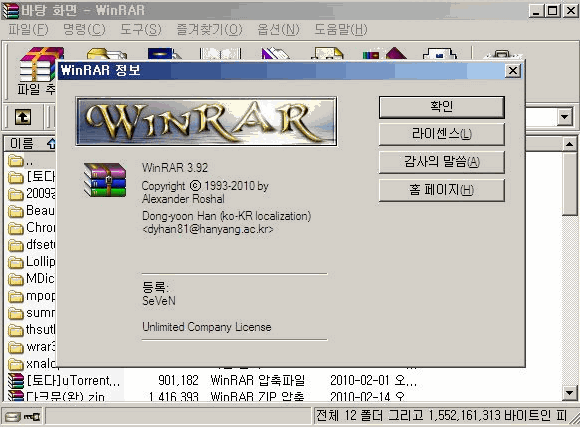Select the 다크문(완).zip archive file
The width and height of the screenshot is (580, 428).
point(57,396)
